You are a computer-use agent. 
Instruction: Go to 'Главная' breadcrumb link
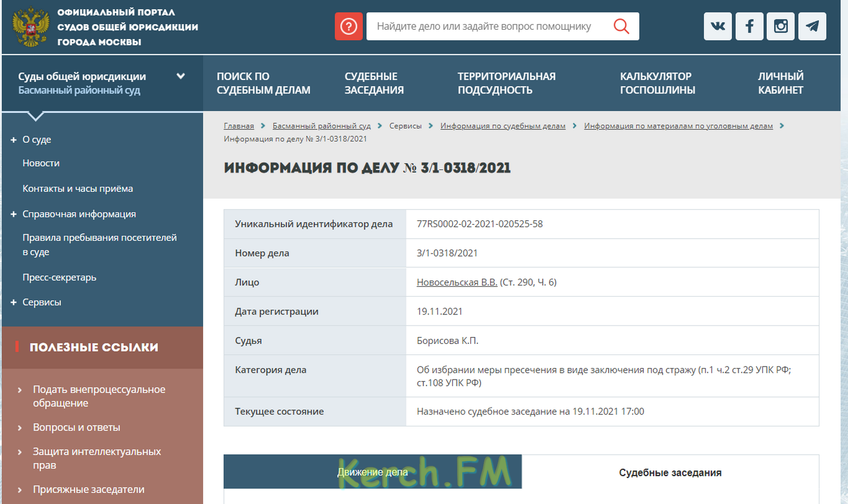click(x=239, y=126)
